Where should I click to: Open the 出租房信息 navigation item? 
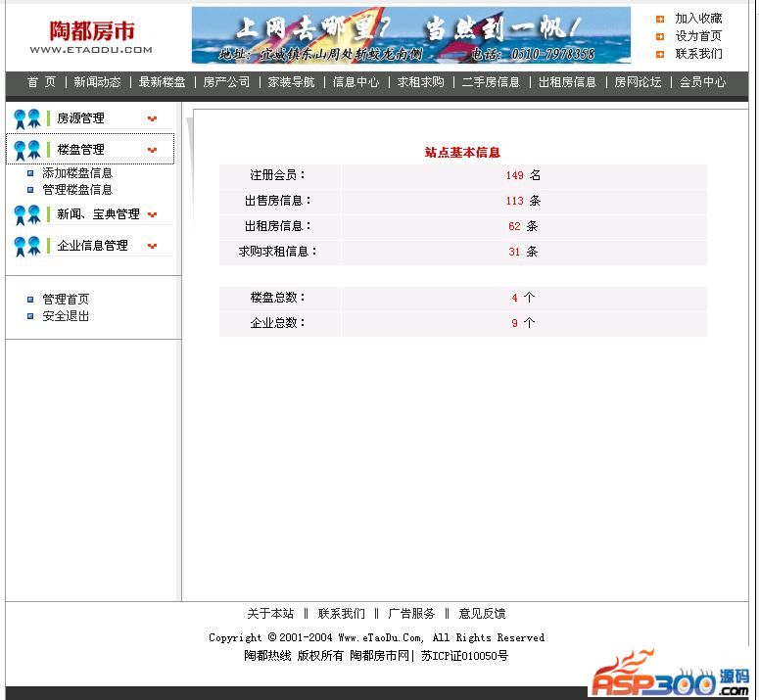pyautogui.click(x=567, y=82)
